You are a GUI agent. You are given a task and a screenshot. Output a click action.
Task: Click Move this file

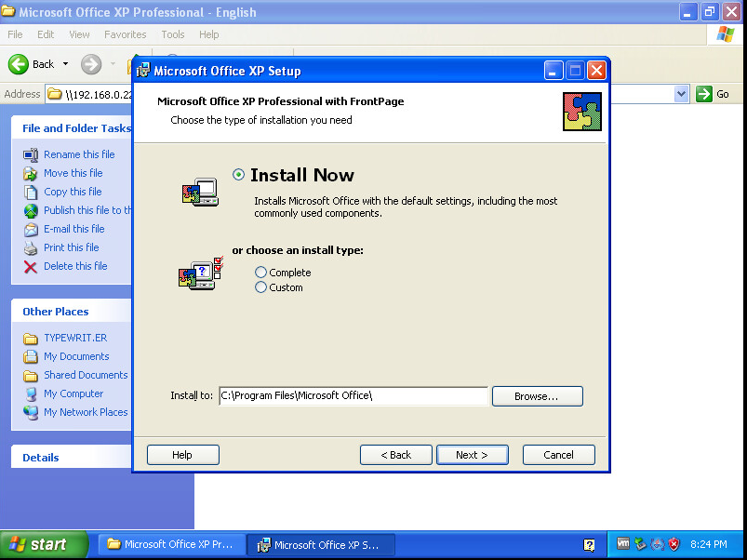point(73,173)
